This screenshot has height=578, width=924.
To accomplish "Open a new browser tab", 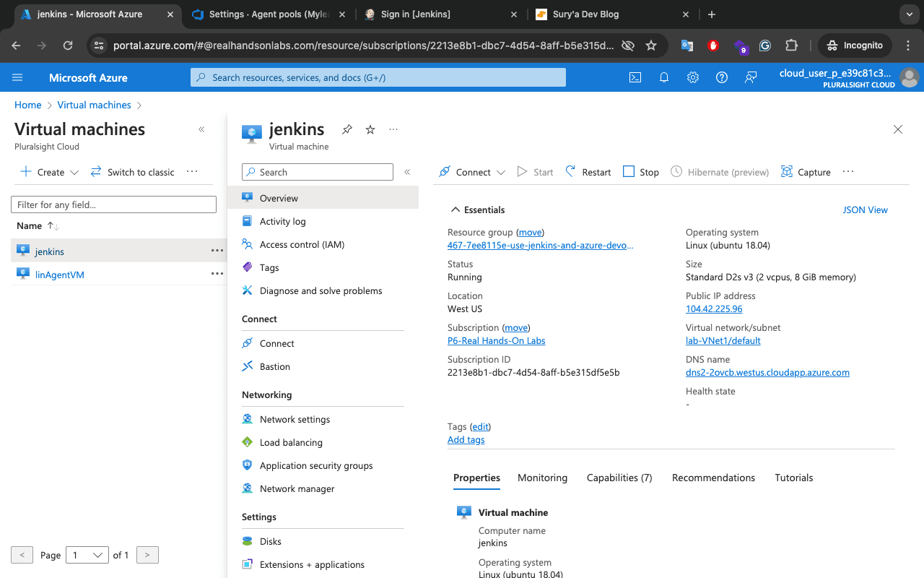I will click(x=712, y=14).
